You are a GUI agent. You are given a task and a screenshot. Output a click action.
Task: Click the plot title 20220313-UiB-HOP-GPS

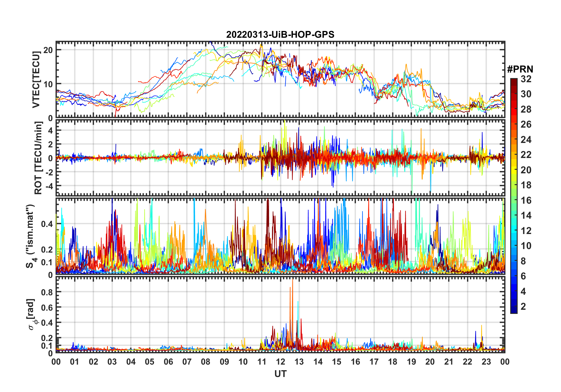(280, 34)
